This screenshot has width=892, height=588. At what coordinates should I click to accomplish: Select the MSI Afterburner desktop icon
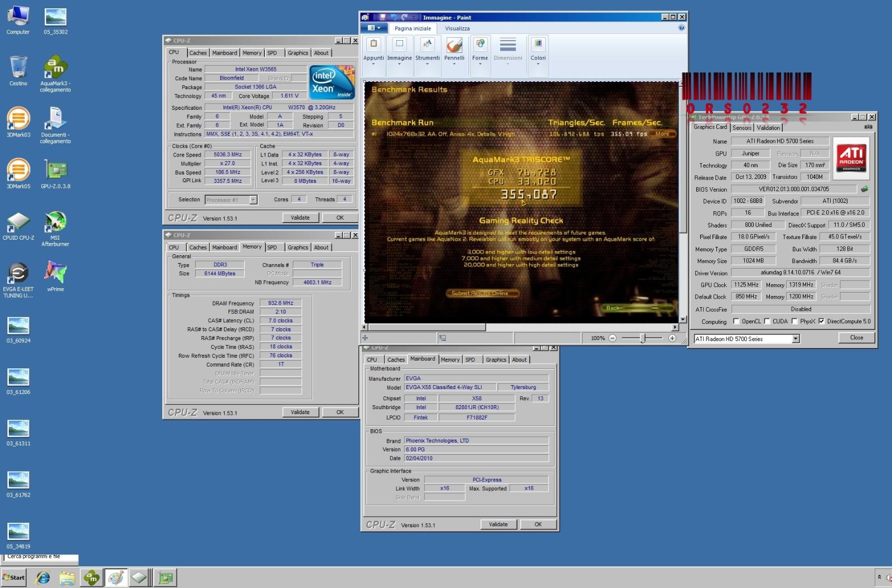coord(55,229)
